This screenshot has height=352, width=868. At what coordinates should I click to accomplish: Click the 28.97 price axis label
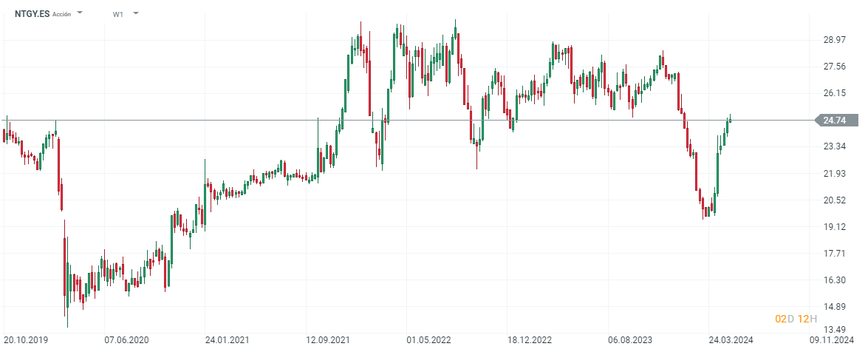[833, 40]
